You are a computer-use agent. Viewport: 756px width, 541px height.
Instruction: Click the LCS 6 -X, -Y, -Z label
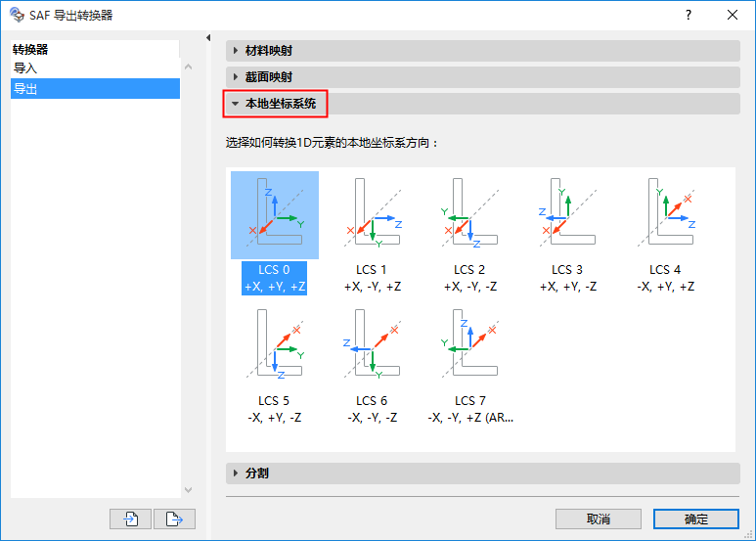tap(373, 409)
